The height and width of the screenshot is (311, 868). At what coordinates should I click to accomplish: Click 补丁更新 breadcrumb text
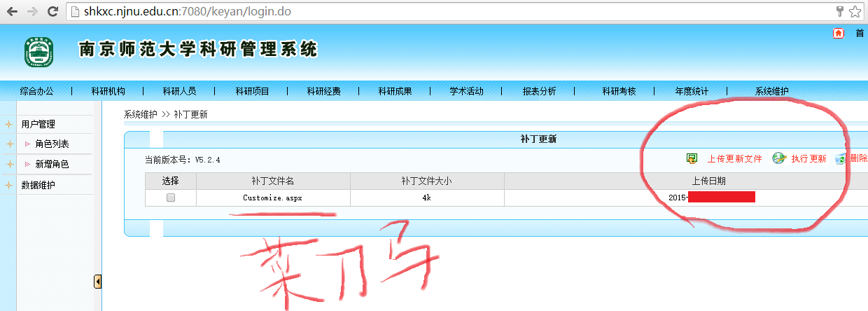point(190,115)
